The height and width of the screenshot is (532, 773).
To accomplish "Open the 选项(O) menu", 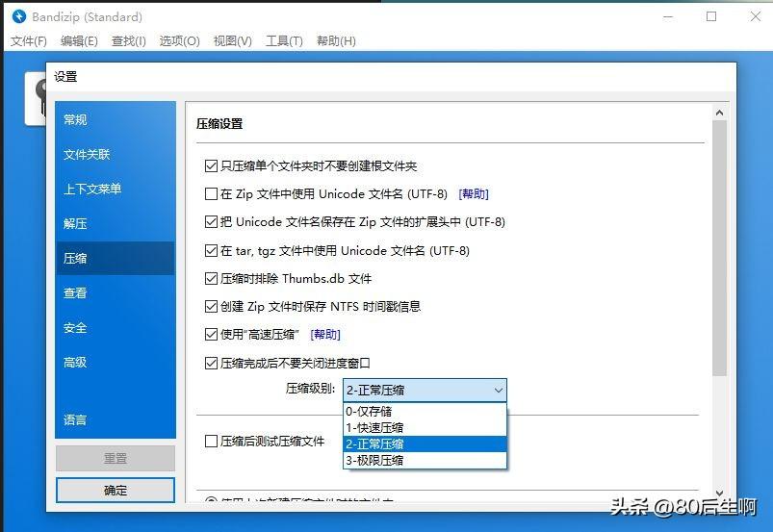I will pyautogui.click(x=179, y=40).
